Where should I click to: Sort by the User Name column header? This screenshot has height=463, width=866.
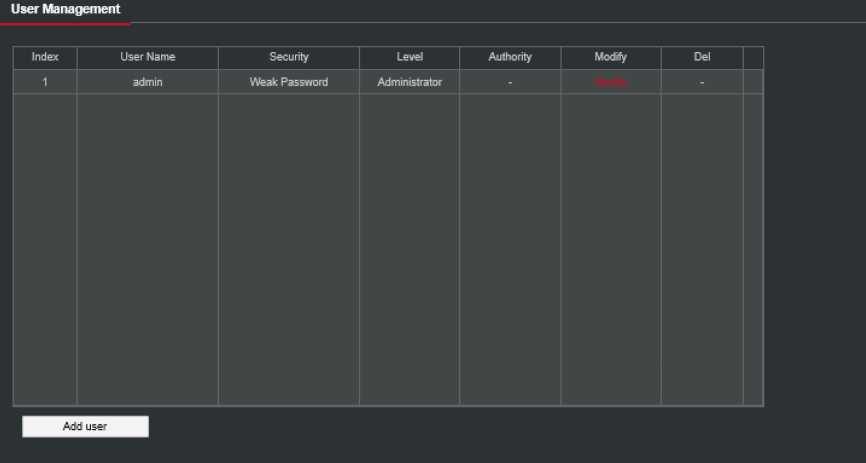pyautogui.click(x=147, y=57)
